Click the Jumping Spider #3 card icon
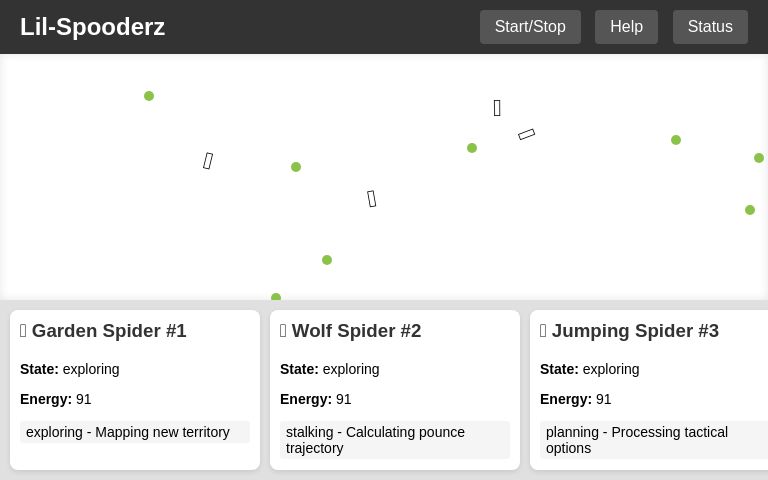This screenshot has height=480, width=768. [x=543, y=331]
